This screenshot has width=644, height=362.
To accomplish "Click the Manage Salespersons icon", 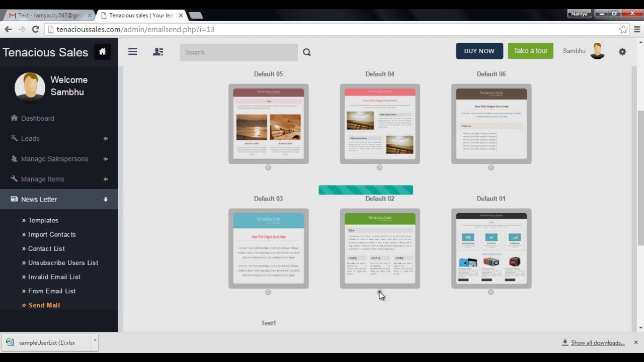I will pyautogui.click(x=14, y=158).
